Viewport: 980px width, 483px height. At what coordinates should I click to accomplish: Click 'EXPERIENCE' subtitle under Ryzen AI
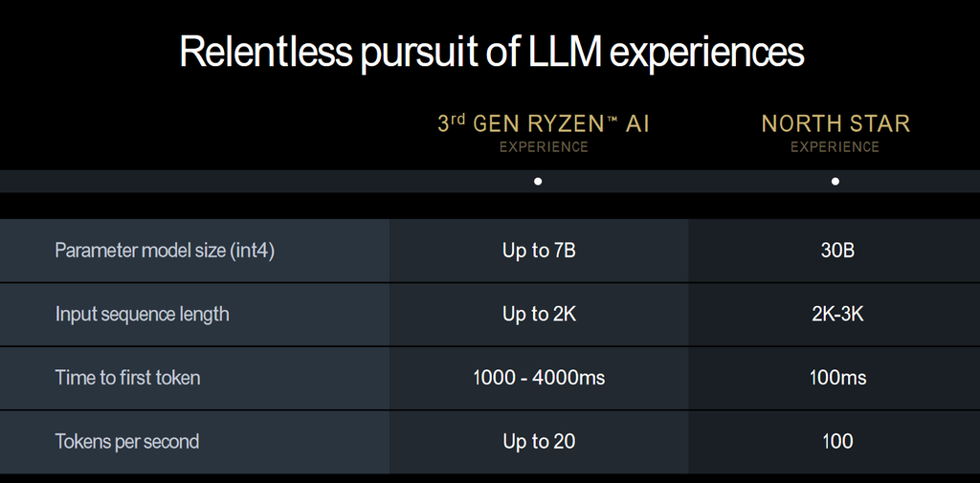(x=544, y=147)
